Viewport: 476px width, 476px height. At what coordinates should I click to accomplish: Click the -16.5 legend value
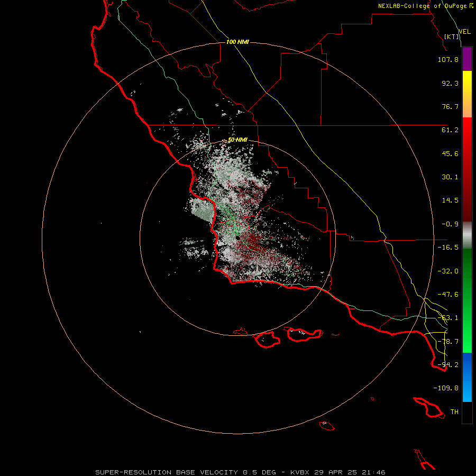[x=448, y=248]
